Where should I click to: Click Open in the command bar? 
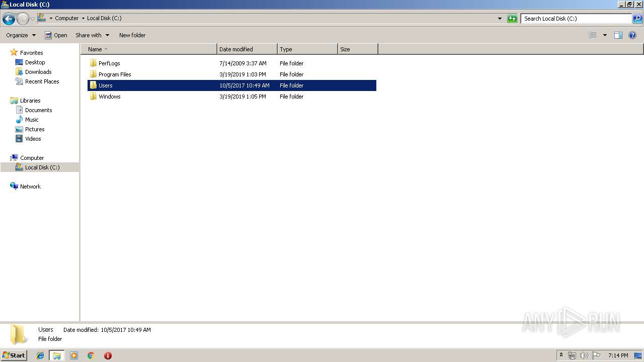click(x=56, y=35)
